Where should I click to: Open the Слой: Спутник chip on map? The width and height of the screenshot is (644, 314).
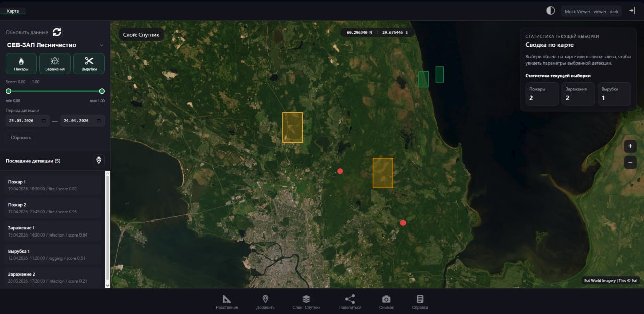click(x=141, y=35)
